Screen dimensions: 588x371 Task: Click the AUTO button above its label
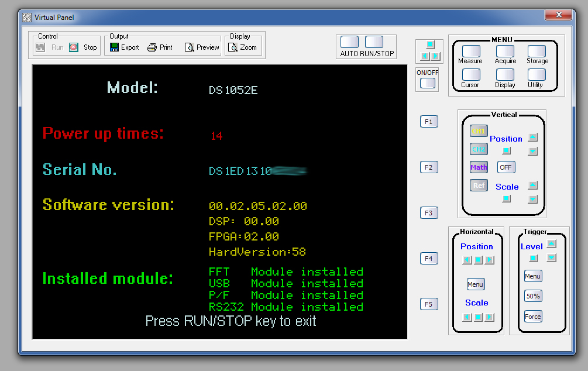[349, 42]
